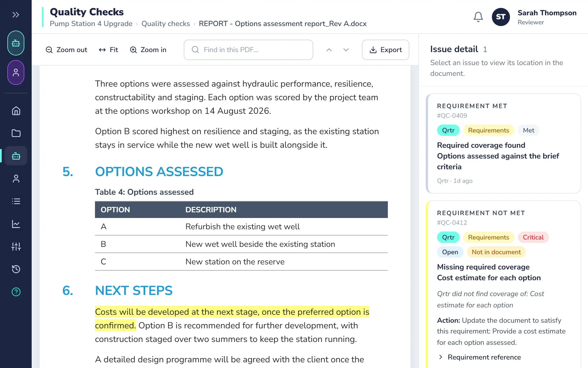Click the Met tag on QC-0409
The height and width of the screenshot is (368, 588).
pos(528,130)
